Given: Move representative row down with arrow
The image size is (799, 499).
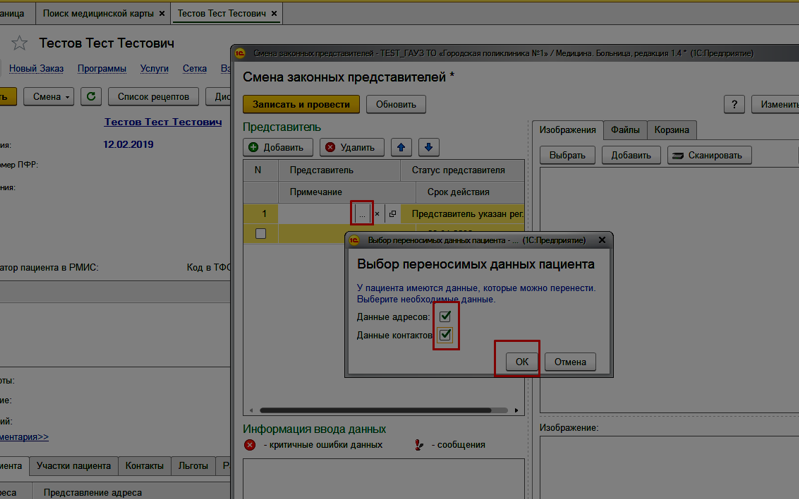Looking at the screenshot, I should point(429,148).
